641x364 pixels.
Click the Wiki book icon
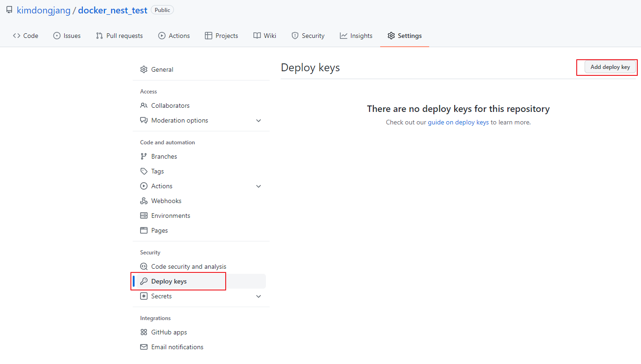257,36
